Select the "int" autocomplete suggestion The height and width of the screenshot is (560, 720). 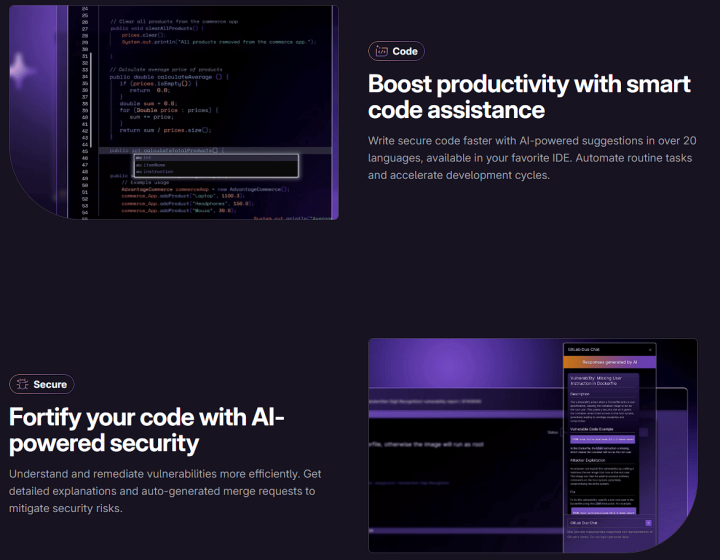[x=148, y=158]
